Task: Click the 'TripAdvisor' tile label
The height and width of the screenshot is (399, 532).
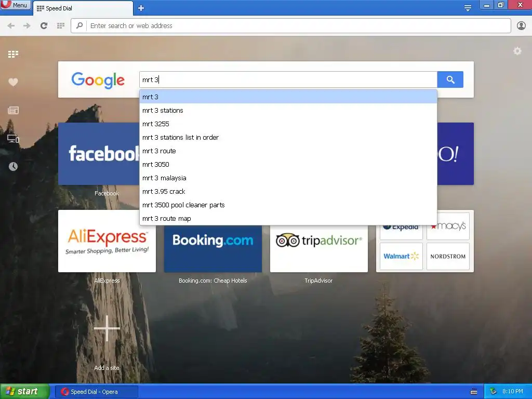Action: [318, 281]
